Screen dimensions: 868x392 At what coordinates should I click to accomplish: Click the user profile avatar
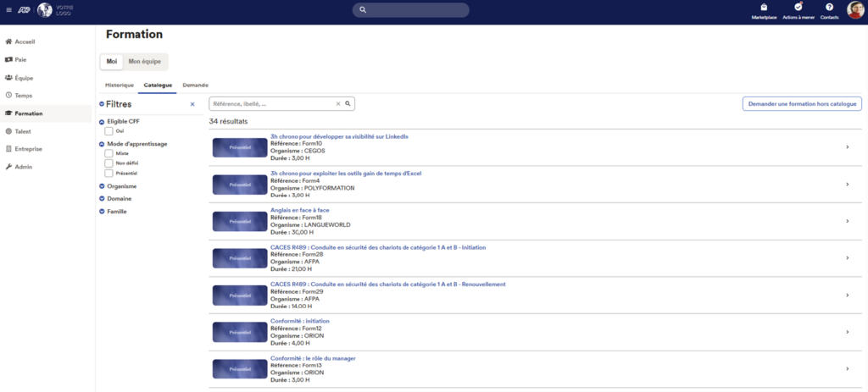point(854,9)
